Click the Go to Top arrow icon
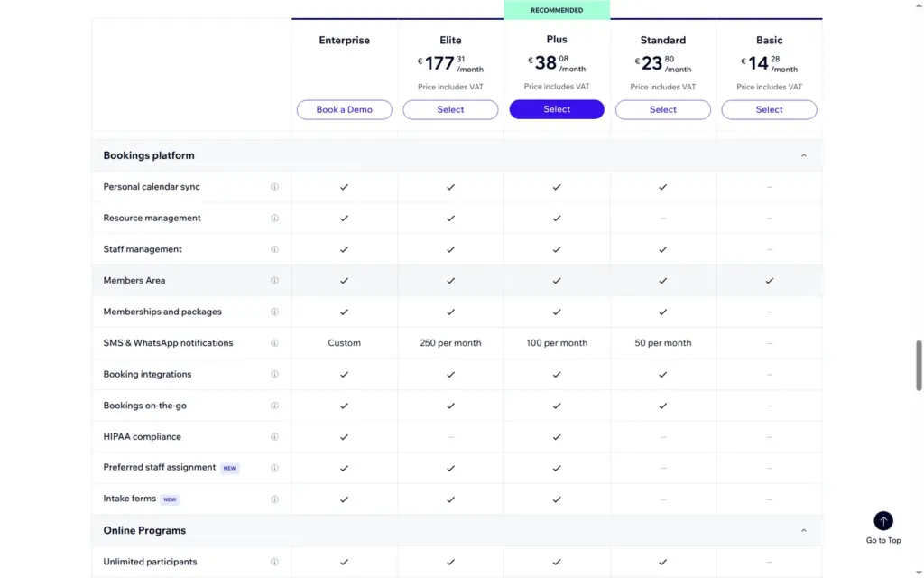Screen dimensions: 924x578 (883, 521)
